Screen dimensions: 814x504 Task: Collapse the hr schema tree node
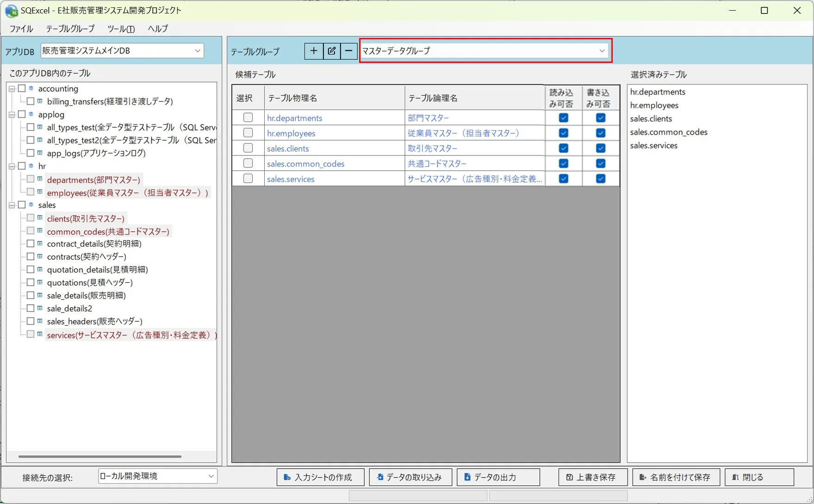click(x=12, y=166)
